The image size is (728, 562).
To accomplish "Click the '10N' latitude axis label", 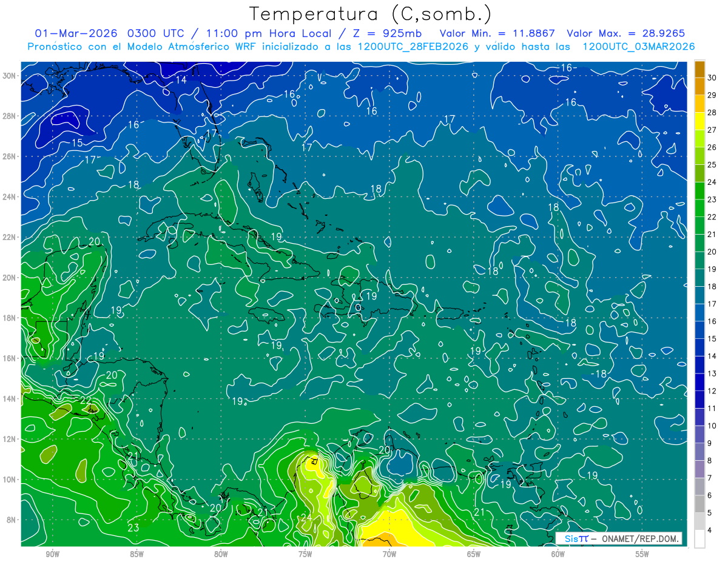I will (10, 480).
